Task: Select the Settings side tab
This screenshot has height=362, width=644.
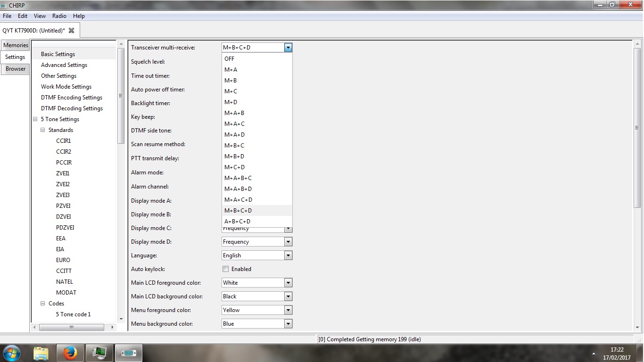Action: coord(15,57)
